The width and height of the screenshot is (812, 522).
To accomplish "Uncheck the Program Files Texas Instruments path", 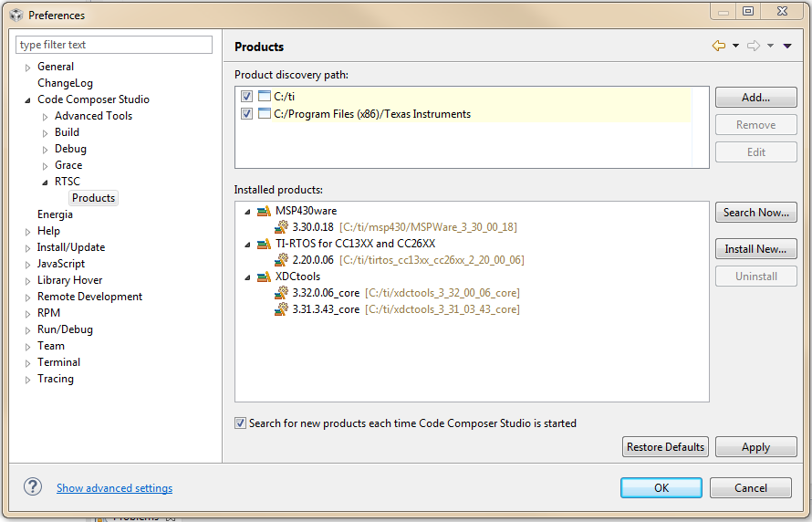I will (x=246, y=114).
